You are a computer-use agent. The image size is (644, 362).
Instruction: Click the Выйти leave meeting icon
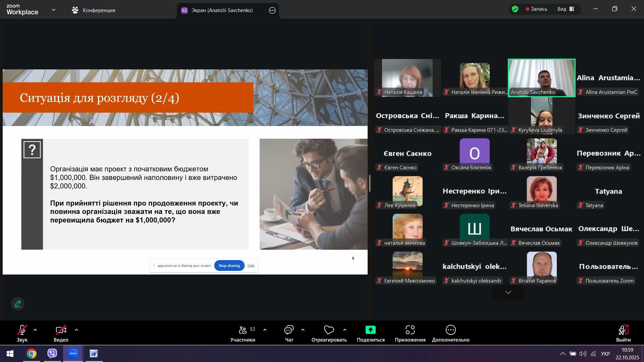click(623, 330)
